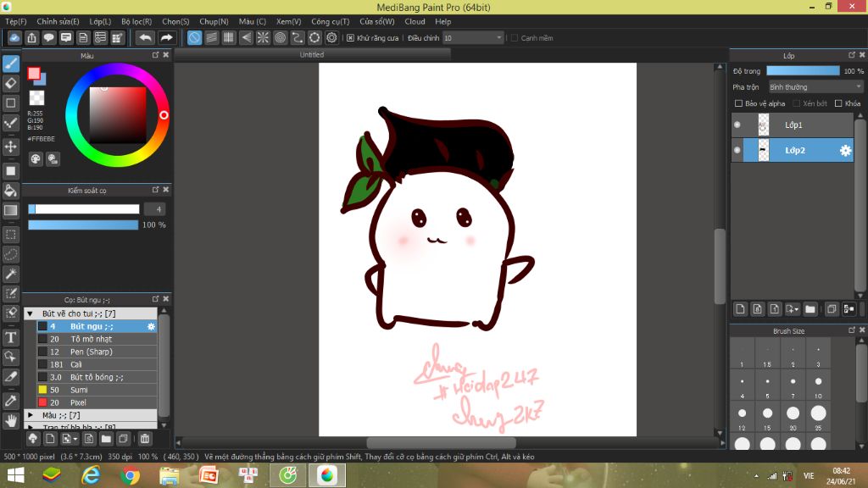The image size is (868, 488).
Task: Choose brush size 20 preset
Action: click(793, 417)
